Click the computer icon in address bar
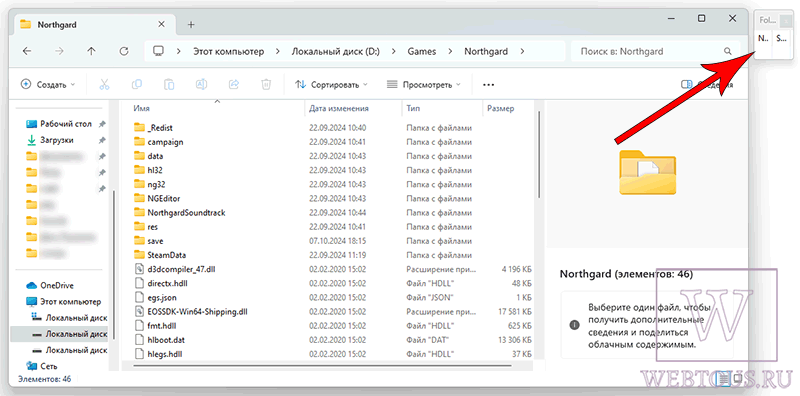Viewport: 800px width, 396px height. click(159, 51)
